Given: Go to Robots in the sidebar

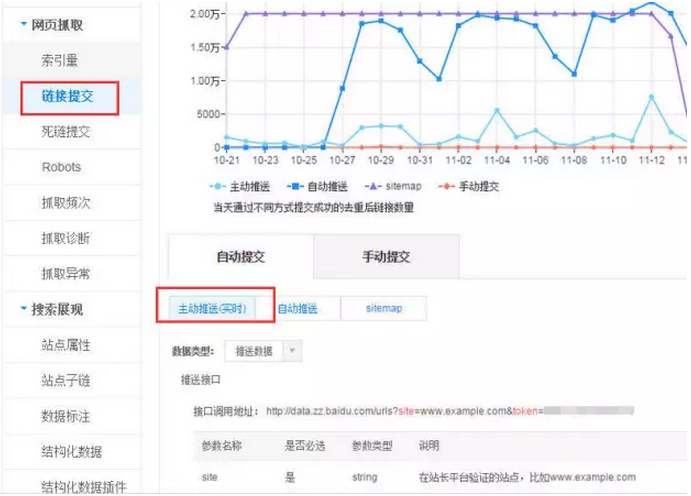Looking at the screenshot, I should (62, 167).
